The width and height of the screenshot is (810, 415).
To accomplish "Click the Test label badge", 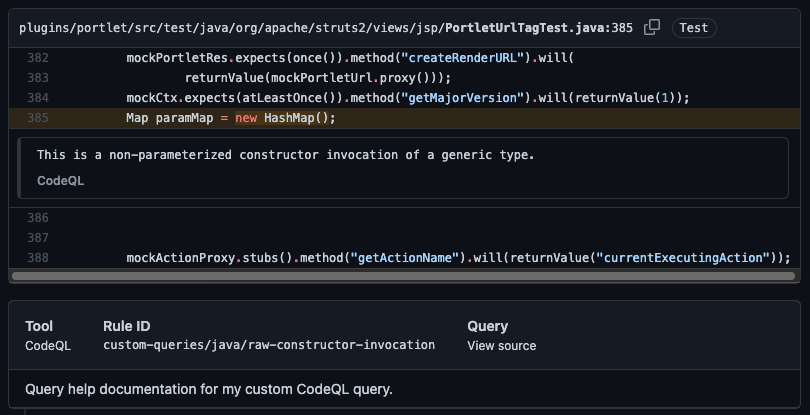I will [x=694, y=27].
